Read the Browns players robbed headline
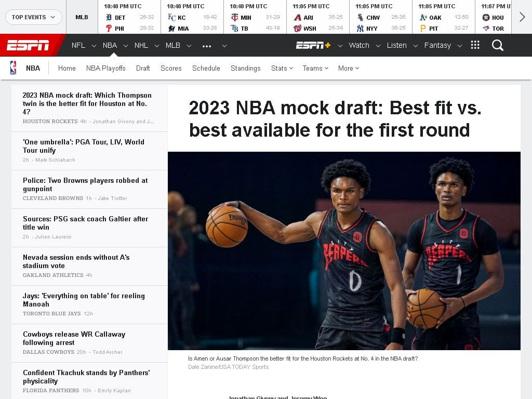 point(85,184)
